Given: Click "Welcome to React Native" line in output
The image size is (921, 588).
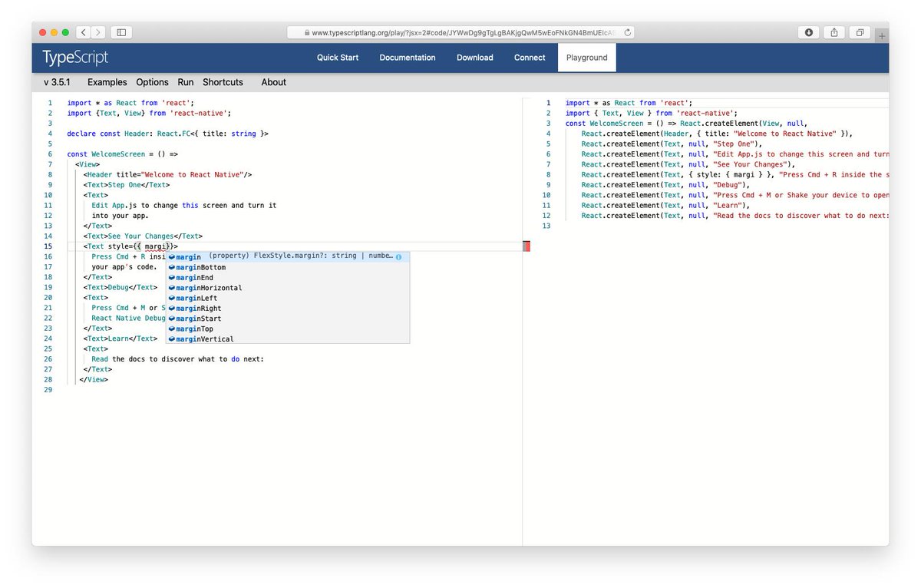Looking at the screenshot, I should pos(716,134).
